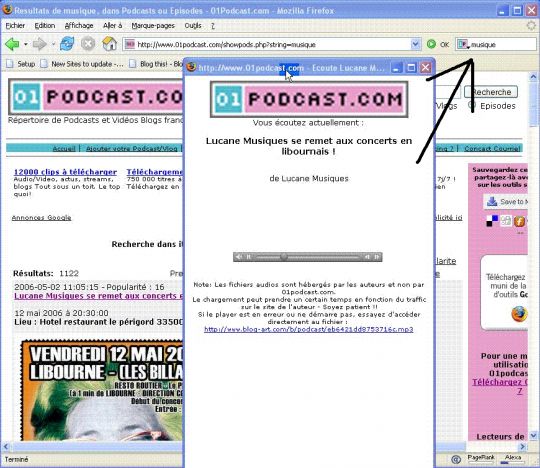This screenshot has height=468, width=540.
Task: Click the green OK go button
Action: [x=438, y=44]
